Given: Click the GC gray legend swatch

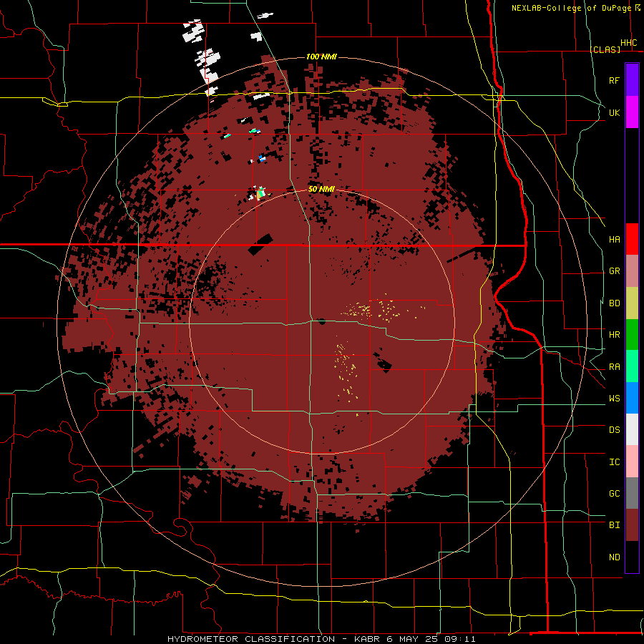Looking at the screenshot, I should (632, 493).
